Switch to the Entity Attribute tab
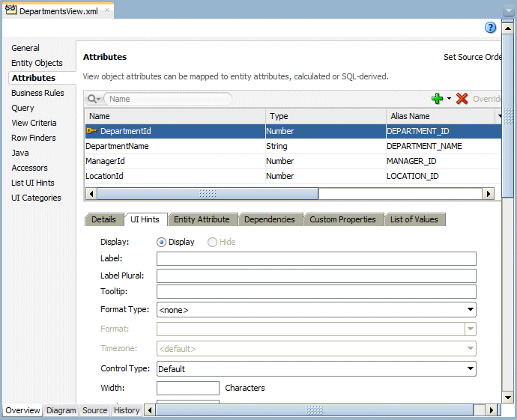The image size is (517, 420). (x=201, y=219)
